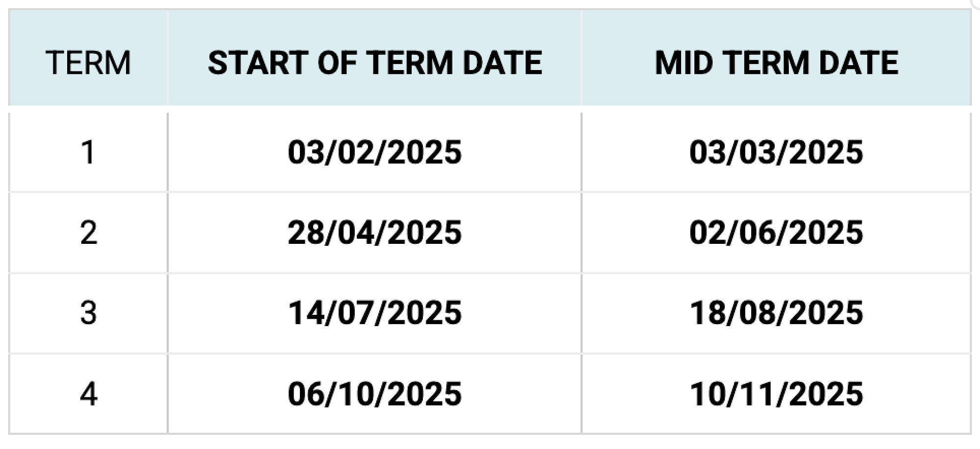The height and width of the screenshot is (449, 980).
Task: Click the 03/02/2025 start date
Action: (375, 152)
